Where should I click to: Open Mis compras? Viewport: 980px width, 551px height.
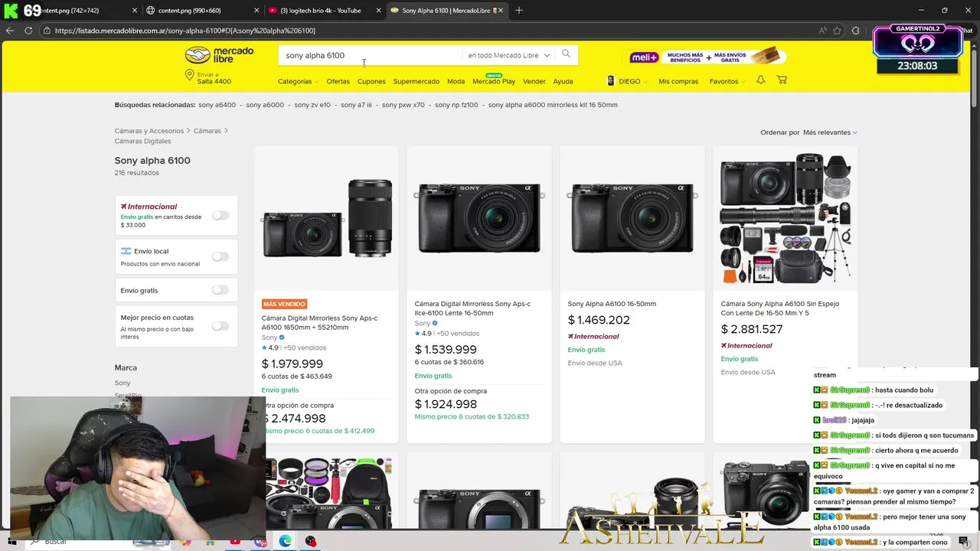(678, 81)
